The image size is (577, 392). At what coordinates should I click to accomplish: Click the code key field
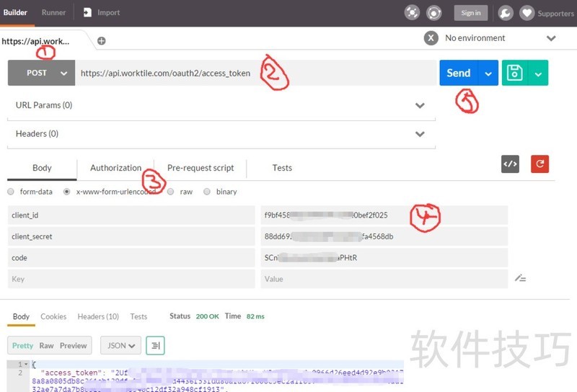pos(131,258)
